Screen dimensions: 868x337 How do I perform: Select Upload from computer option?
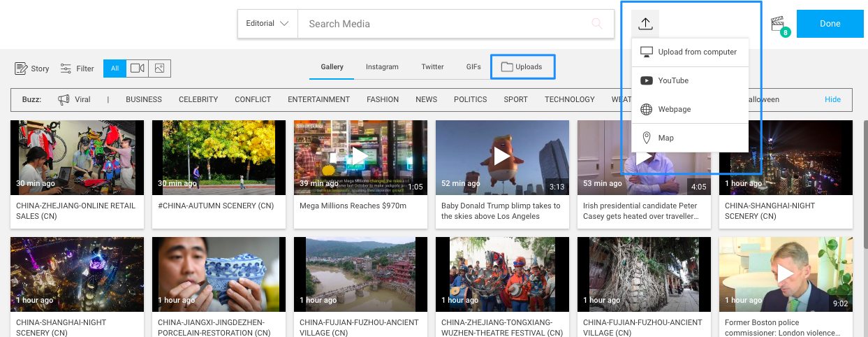690,52
